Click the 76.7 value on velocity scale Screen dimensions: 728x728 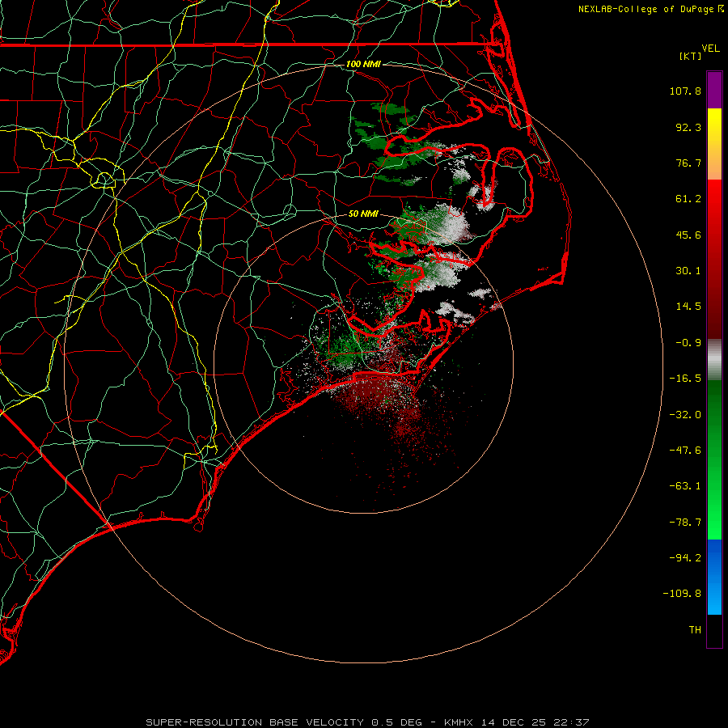pyautogui.click(x=688, y=163)
